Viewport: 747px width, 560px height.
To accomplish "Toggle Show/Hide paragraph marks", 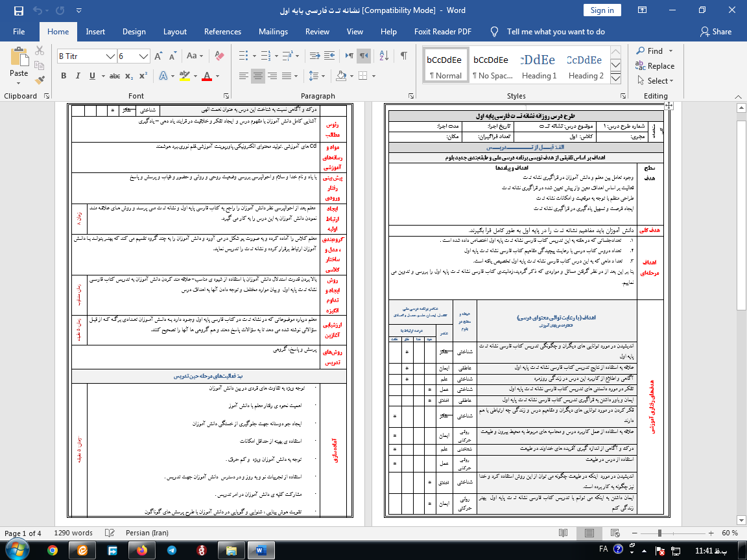I will [403, 56].
